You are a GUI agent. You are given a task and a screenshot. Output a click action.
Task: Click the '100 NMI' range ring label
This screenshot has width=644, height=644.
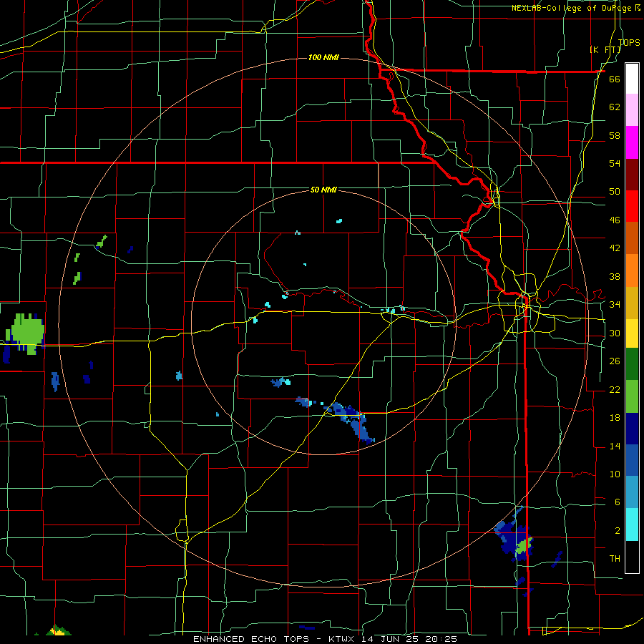(323, 57)
